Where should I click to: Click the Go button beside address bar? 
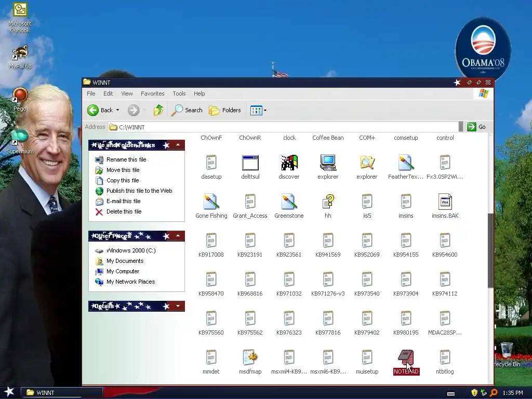tap(477, 127)
